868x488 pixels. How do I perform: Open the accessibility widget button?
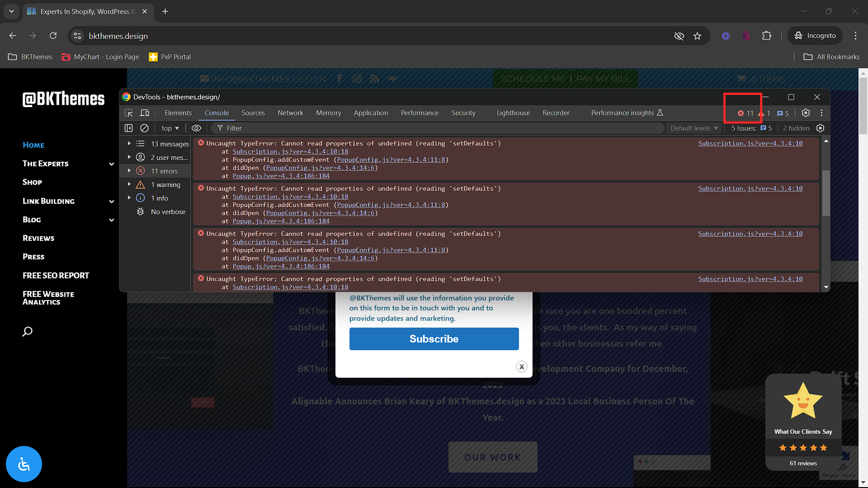click(24, 464)
